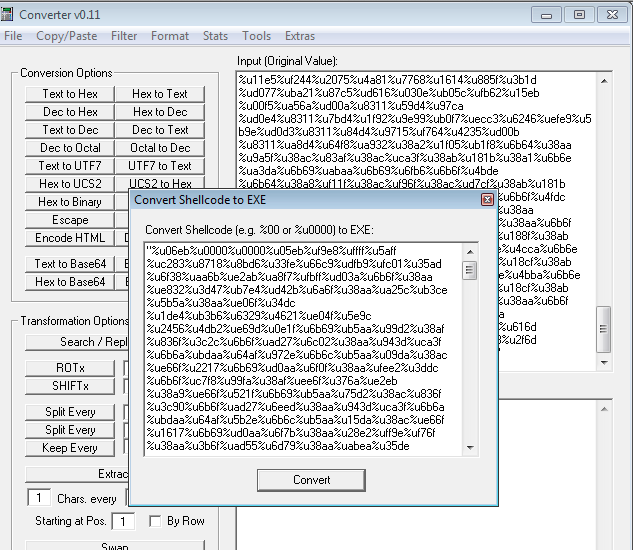Click the scroll up arrow of the Input box
Viewport: 633px width, 550px height.
click(x=603, y=80)
